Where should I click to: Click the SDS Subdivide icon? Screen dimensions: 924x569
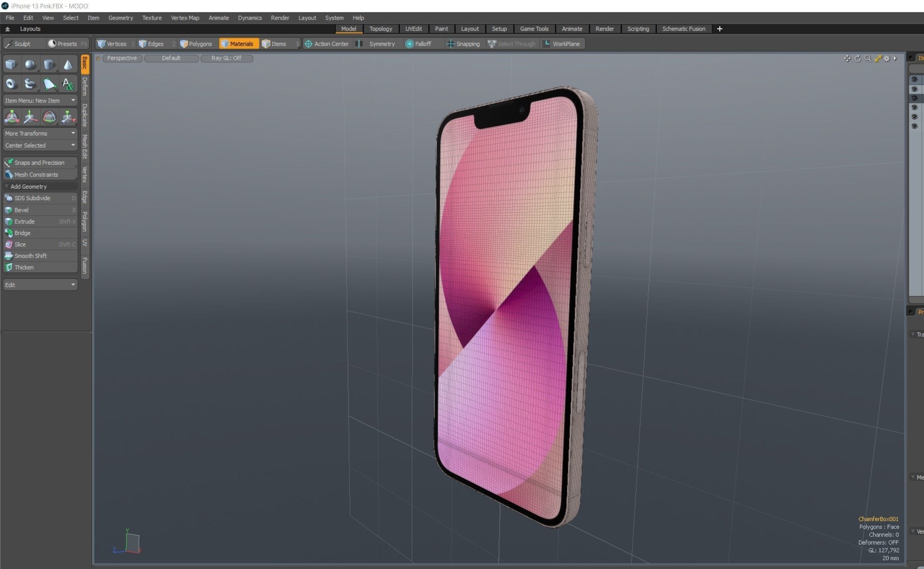coord(9,198)
